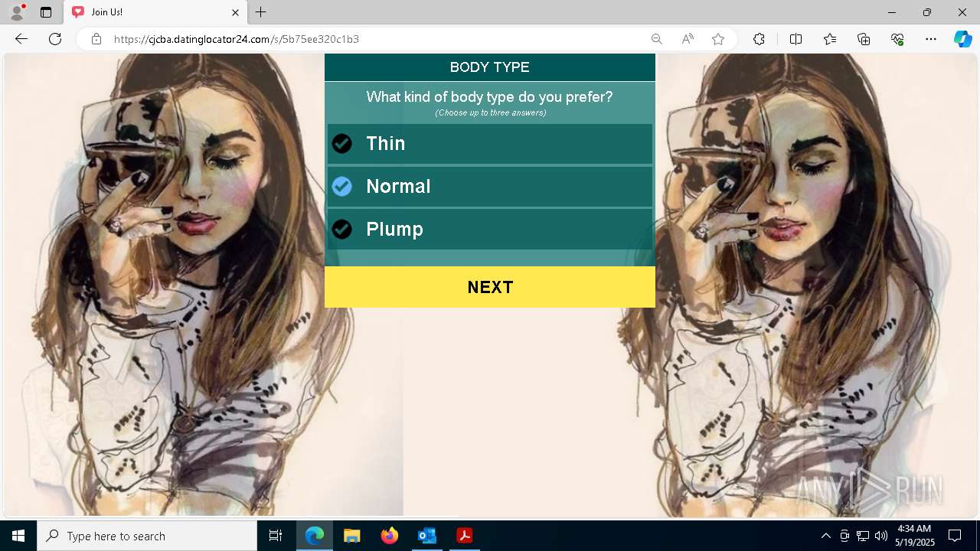Open browser Collections
The image size is (980, 551).
[x=864, y=39]
